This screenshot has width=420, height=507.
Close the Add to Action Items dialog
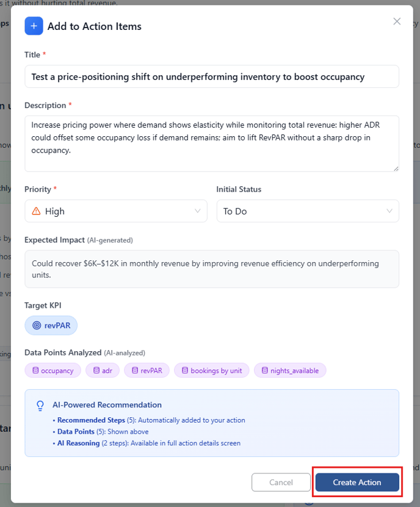coord(397,21)
